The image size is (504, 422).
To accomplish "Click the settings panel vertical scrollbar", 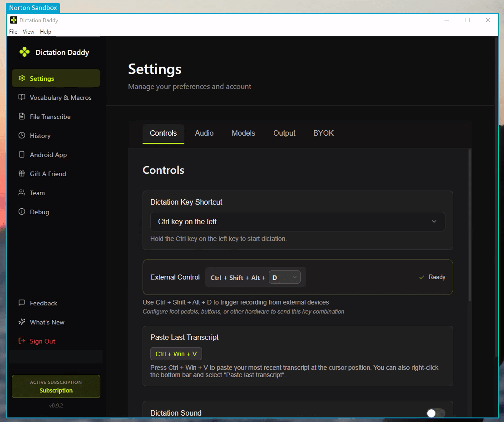I will [470, 225].
